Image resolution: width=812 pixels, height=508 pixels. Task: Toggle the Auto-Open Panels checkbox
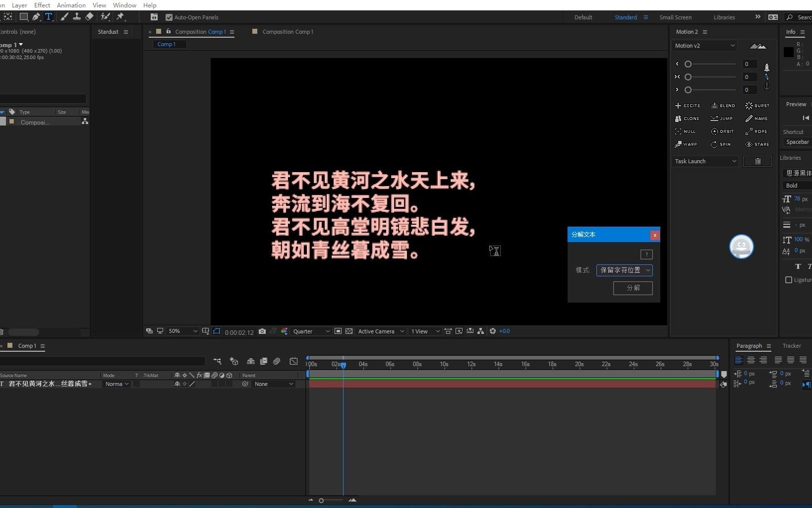pyautogui.click(x=169, y=17)
